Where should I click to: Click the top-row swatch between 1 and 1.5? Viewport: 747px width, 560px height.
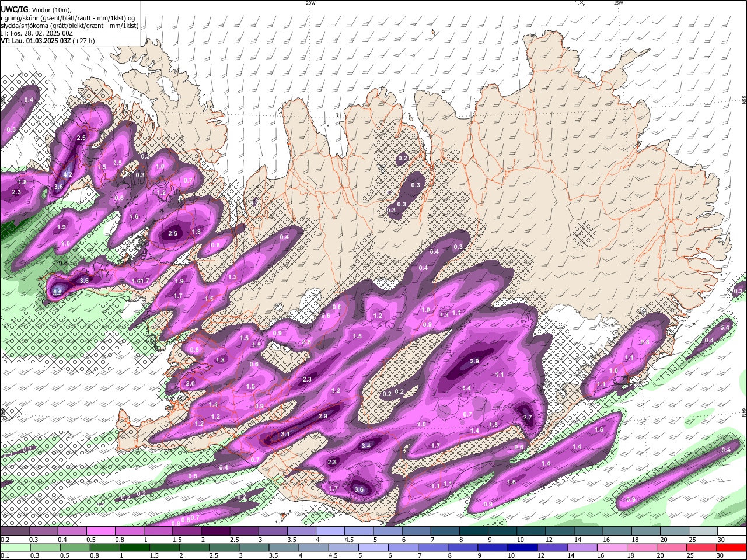pos(158,531)
